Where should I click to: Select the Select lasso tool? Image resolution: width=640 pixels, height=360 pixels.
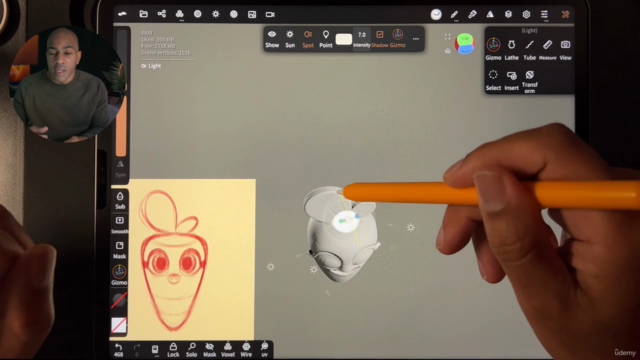[493, 80]
